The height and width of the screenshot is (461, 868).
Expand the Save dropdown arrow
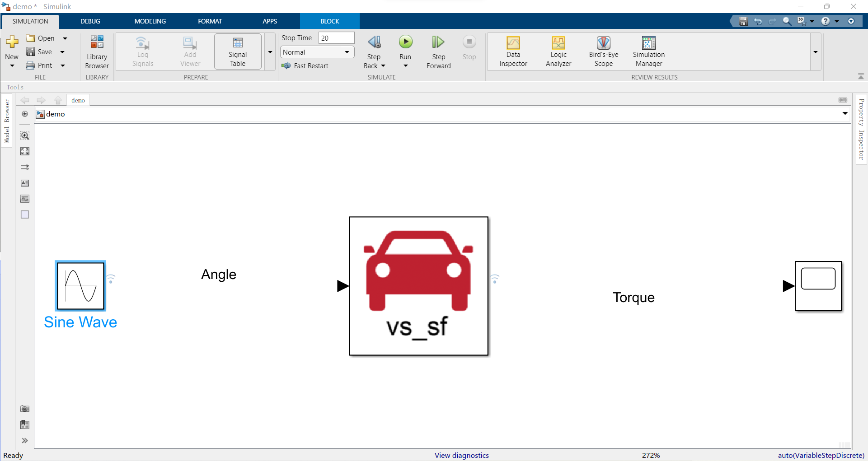(x=62, y=52)
